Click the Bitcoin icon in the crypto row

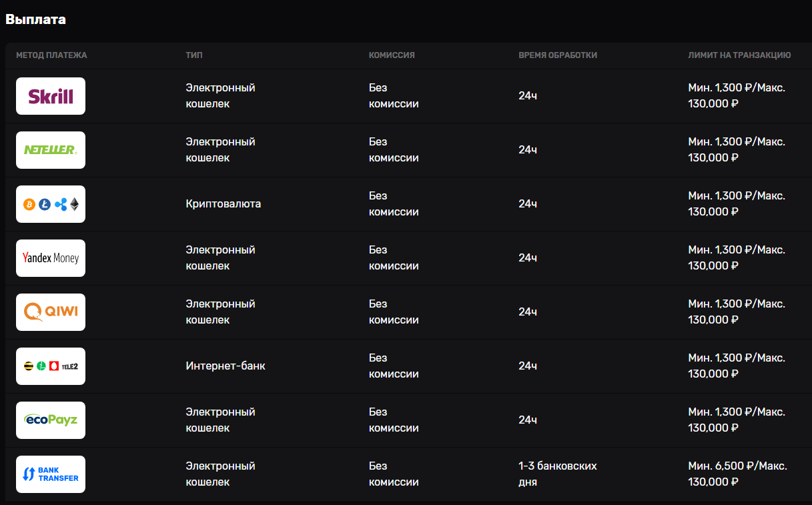29,205
